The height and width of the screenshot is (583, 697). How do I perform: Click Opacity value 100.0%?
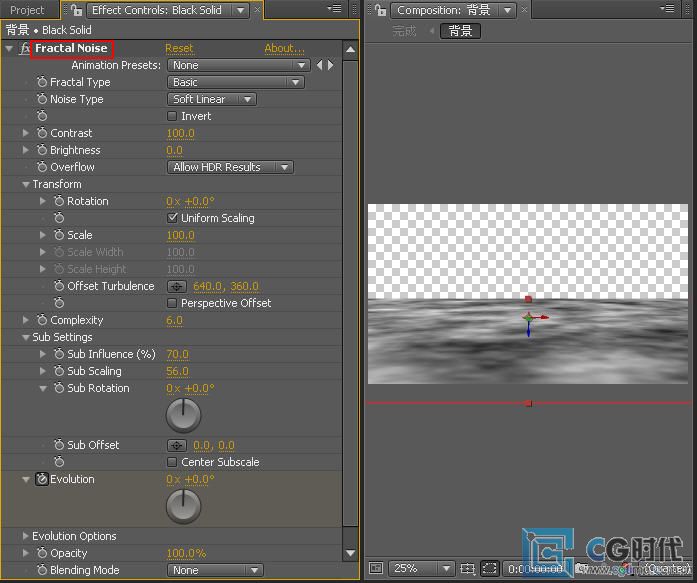[186, 553]
